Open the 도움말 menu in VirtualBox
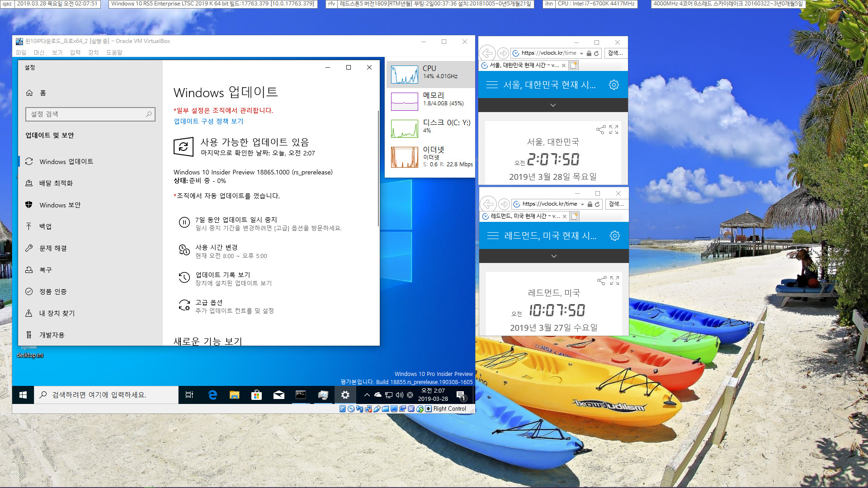Image resolution: width=868 pixels, height=488 pixels. [114, 52]
